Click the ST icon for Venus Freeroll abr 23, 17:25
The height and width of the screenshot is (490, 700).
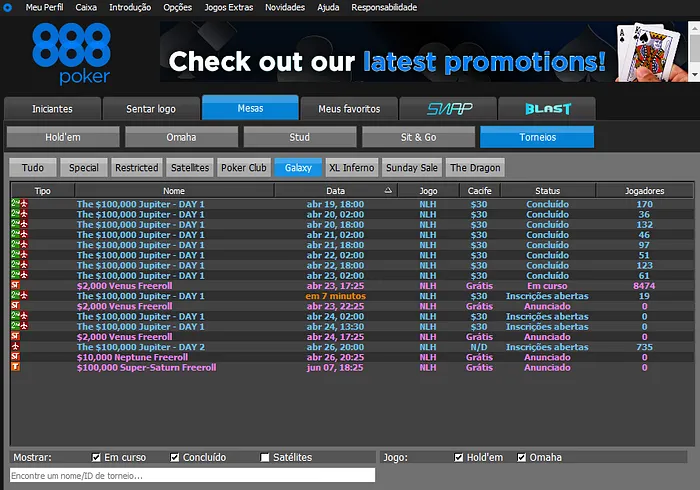(16, 286)
